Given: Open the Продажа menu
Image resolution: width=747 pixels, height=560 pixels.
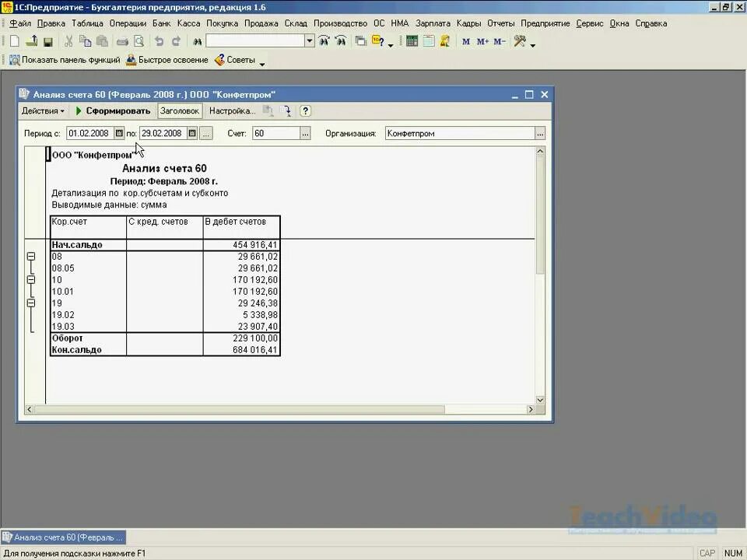Looking at the screenshot, I should [261, 23].
